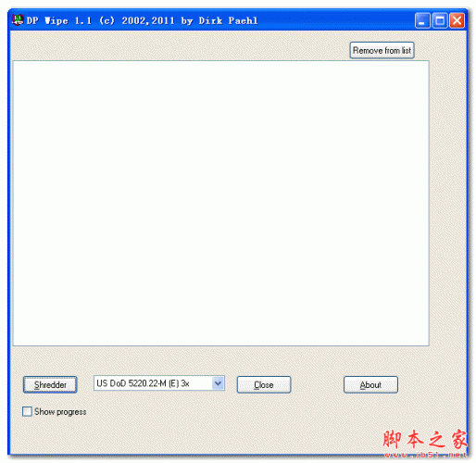Screen dimensions: 476x463
Task: Tick the Show progress checkbox
Action: tap(27, 411)
